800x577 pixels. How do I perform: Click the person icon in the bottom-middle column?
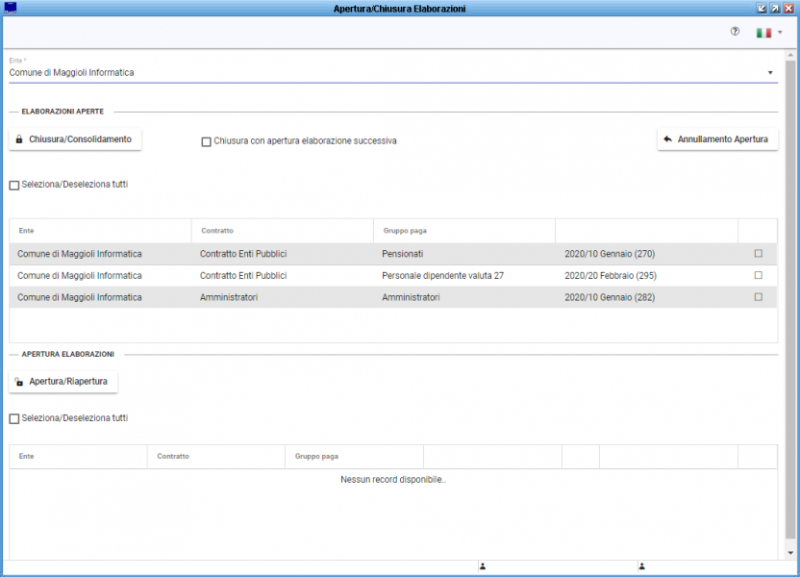click(641, 566)
